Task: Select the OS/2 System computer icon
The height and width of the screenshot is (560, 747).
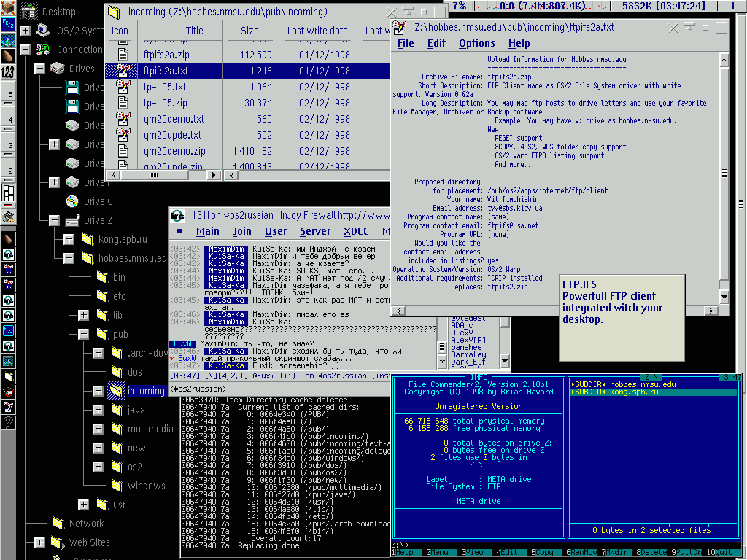Action: pos(43,31)
